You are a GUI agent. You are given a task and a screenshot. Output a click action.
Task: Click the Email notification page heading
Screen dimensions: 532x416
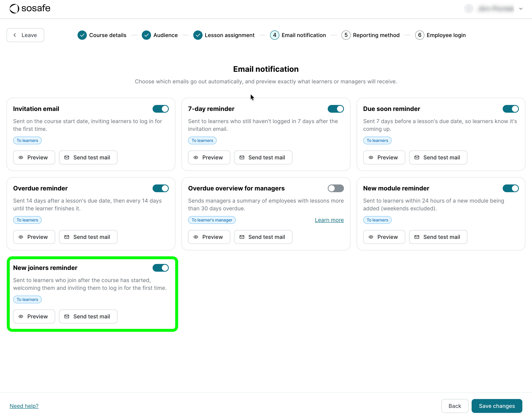(x=266, y=69)
